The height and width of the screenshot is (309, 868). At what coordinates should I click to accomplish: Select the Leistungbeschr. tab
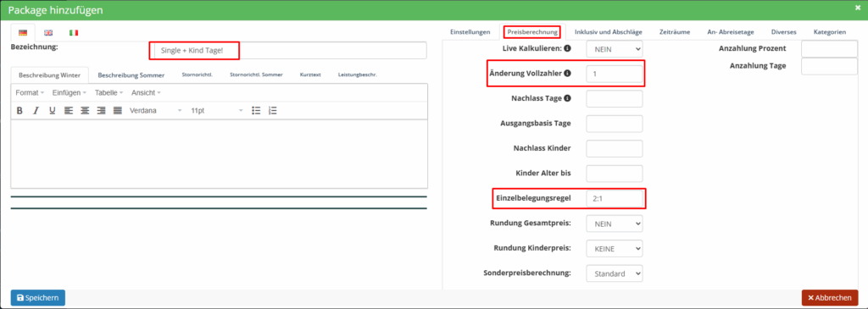pyautogui.click(x=357, y=74)
